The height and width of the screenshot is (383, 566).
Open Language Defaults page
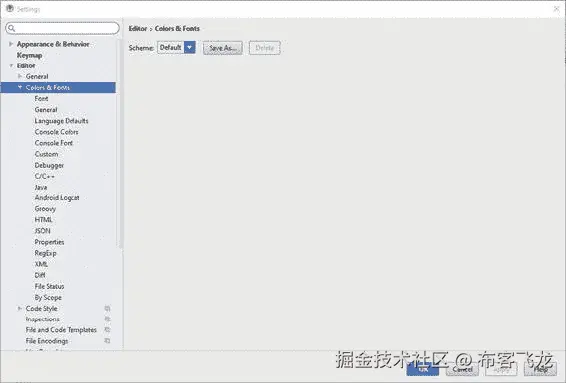(61, 121)
